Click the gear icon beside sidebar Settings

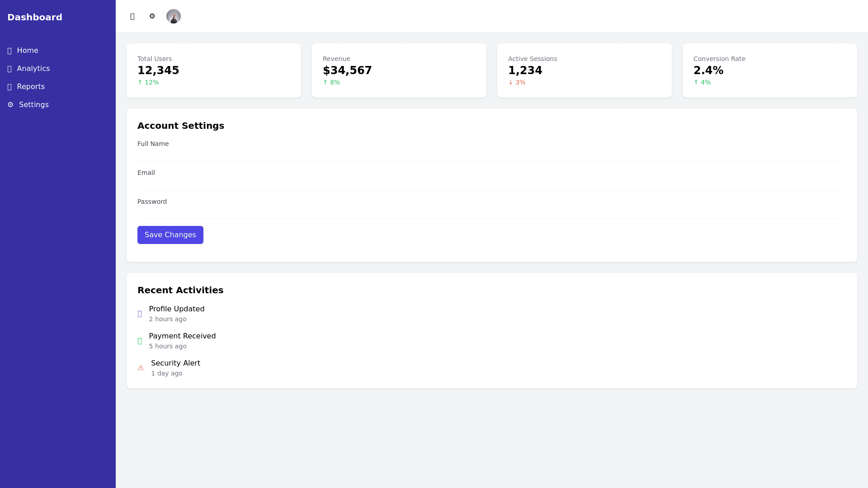click(10, 105)
